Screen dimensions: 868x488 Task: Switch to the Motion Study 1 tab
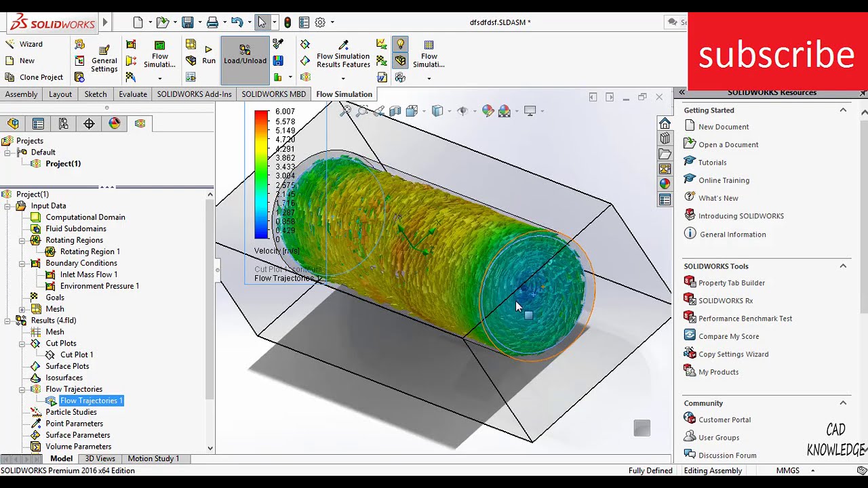click(153, 459)
